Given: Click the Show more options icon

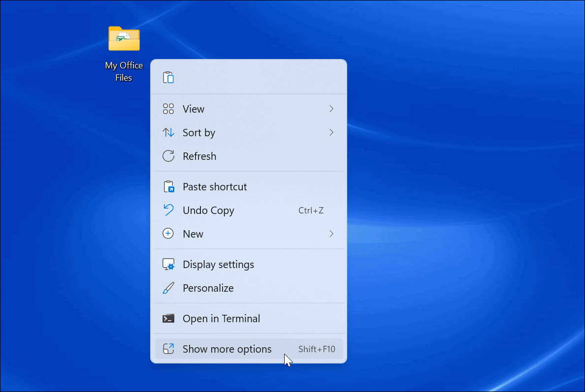Looking at the screenshot, I should [x=168, y=348].
